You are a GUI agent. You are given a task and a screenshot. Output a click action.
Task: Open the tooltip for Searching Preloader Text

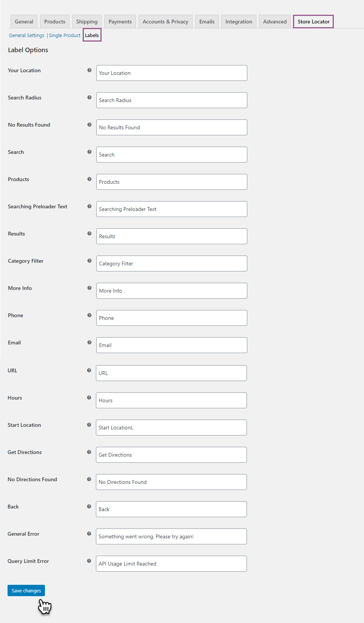[89, 206]
